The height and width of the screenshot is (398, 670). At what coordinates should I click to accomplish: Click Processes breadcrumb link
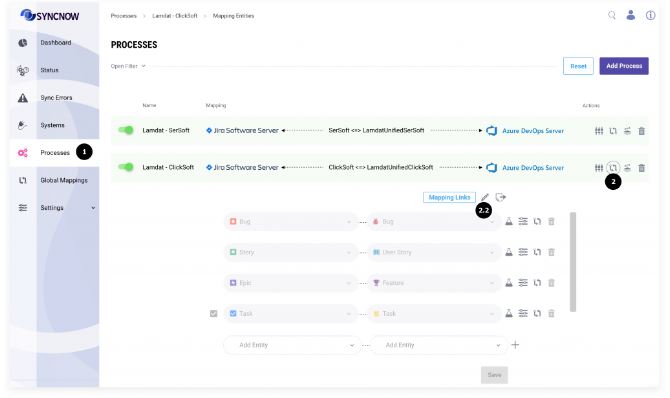point(123,16)
